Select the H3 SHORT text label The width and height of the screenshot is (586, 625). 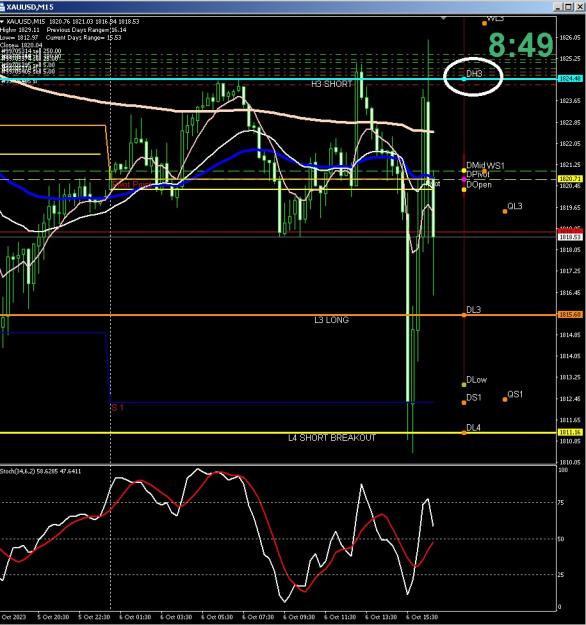[332, 84]
